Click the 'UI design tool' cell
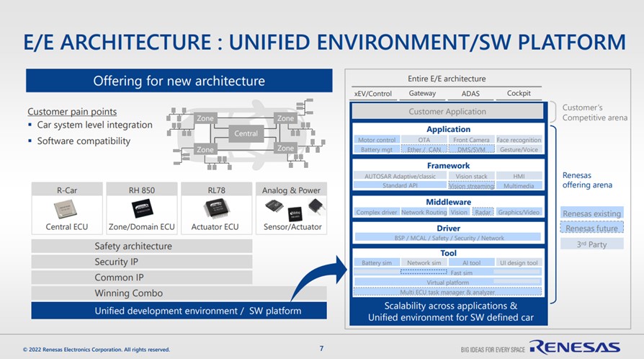 (x=519, y=263)
